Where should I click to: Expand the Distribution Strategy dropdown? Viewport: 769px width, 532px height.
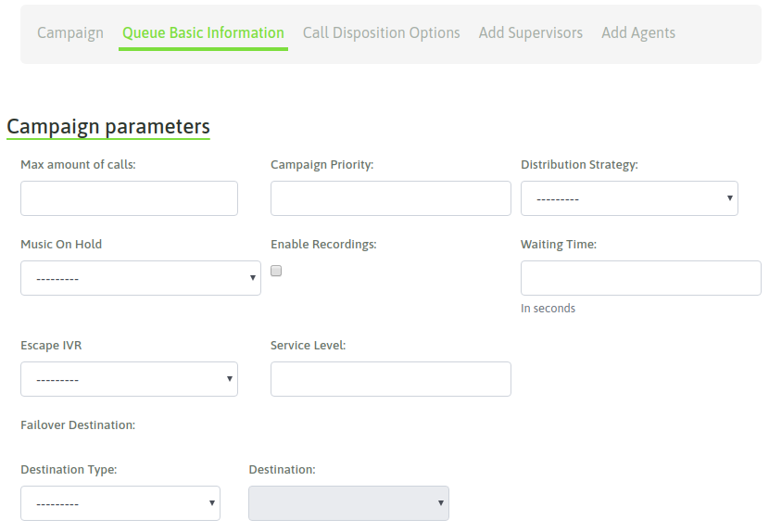pyautogui.click(x=629, y=198)
